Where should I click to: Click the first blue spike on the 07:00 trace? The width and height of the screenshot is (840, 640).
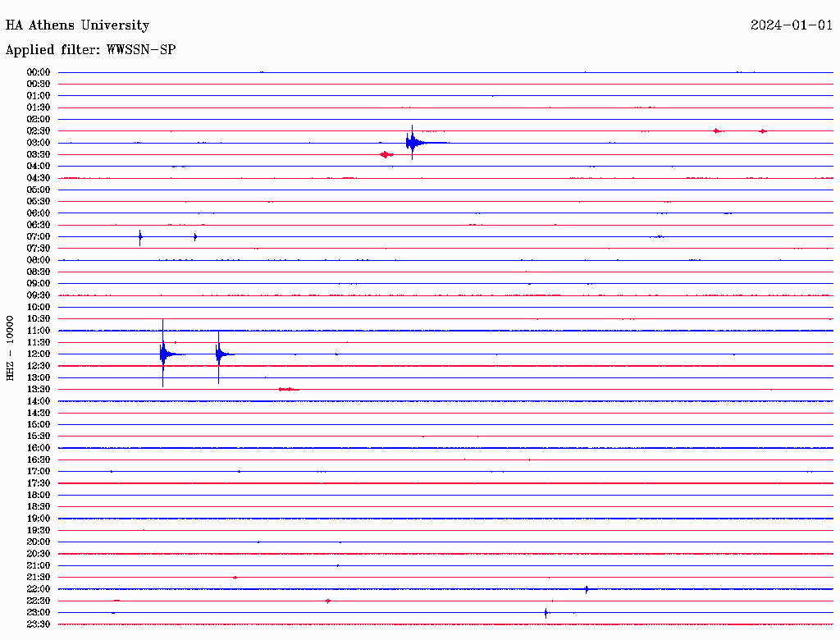click(140, 237)
